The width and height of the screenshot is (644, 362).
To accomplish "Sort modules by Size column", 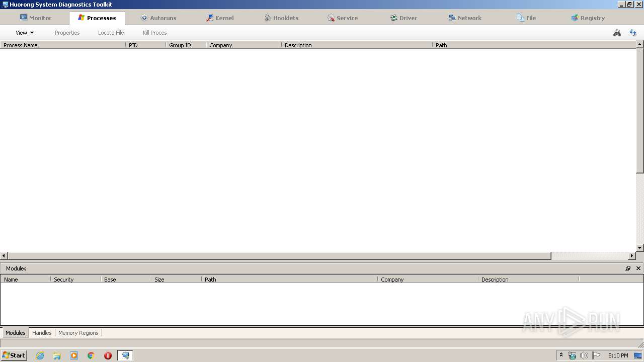I will (x=176, y=280).
